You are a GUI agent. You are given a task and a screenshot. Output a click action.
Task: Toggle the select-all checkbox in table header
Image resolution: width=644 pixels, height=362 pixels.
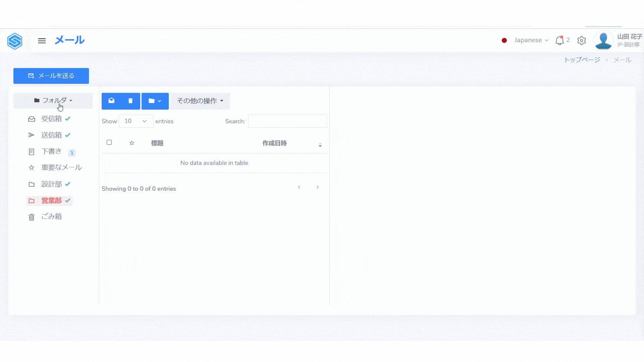click(109, 142)
